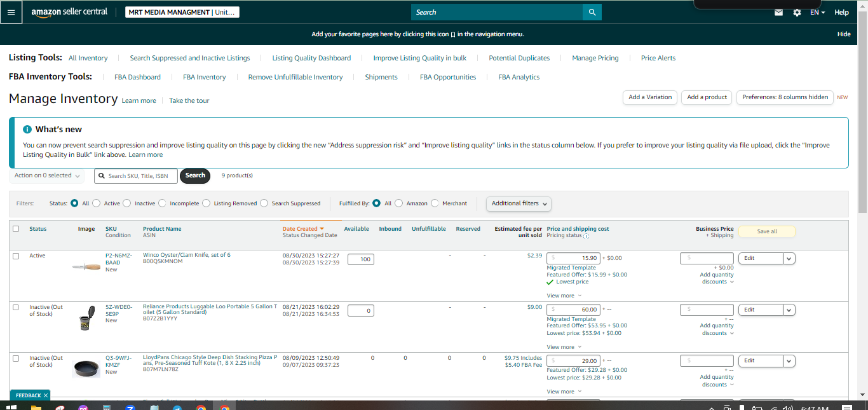This screenshot has height=410, width=868.
Task: Click the magnifier search button in top bar
Action: [592, 12]
